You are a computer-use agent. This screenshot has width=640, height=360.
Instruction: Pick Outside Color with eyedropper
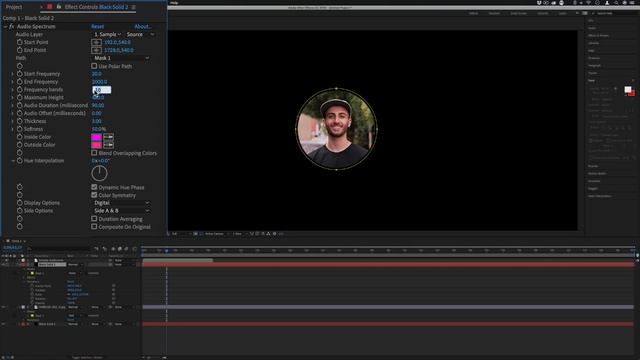click(x=109, y=145)
